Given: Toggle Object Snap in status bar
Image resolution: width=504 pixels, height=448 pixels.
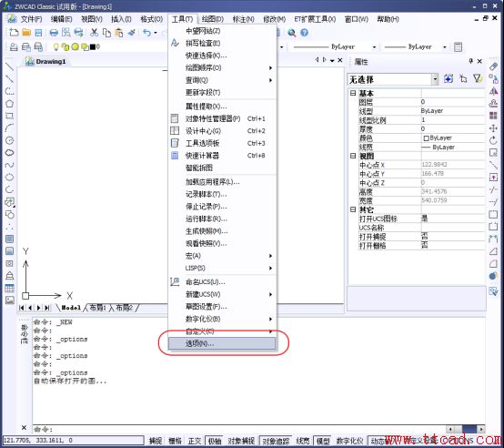Looking at the screenshot, I should [241, 441].
